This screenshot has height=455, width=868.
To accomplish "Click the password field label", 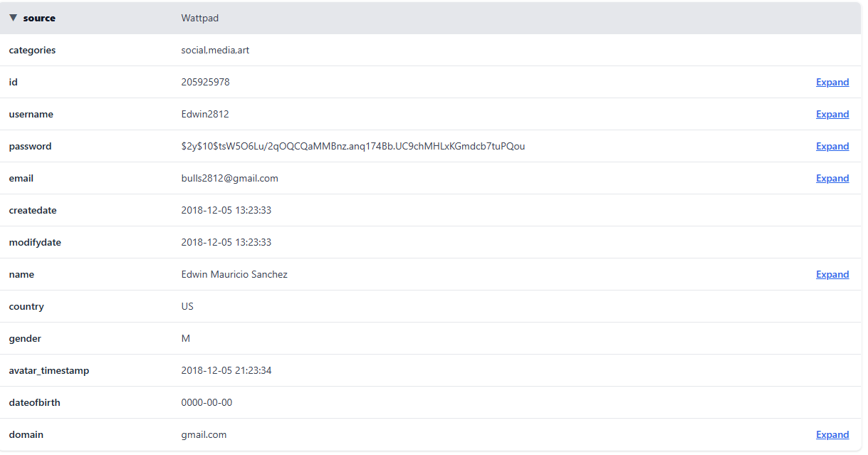I will click(30, 146).
